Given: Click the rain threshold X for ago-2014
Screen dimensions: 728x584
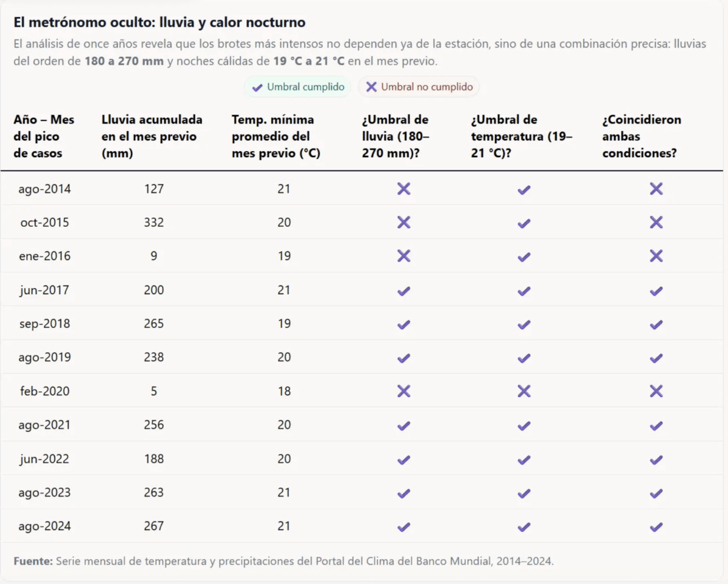Looking at the screenshot, I should 403,189.
